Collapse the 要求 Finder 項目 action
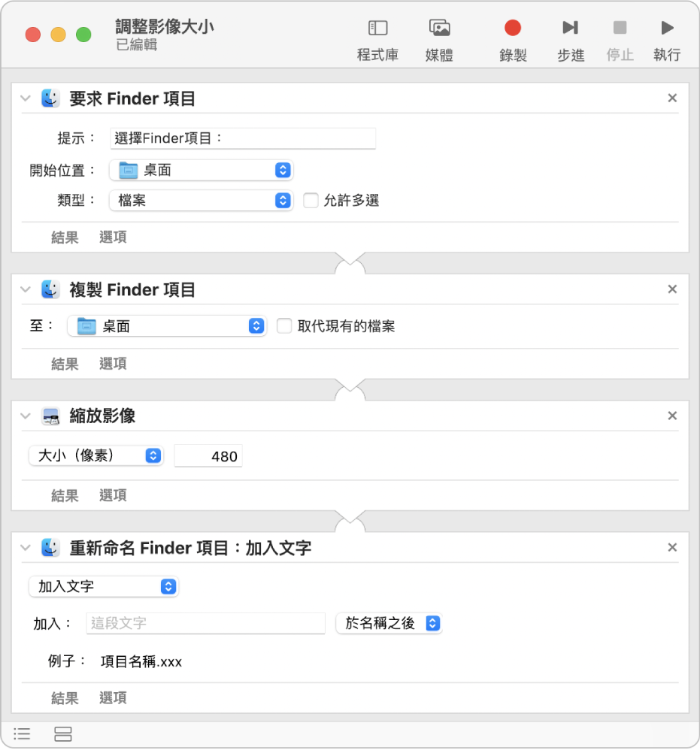The image size is (700, 750). pos(26,98)
